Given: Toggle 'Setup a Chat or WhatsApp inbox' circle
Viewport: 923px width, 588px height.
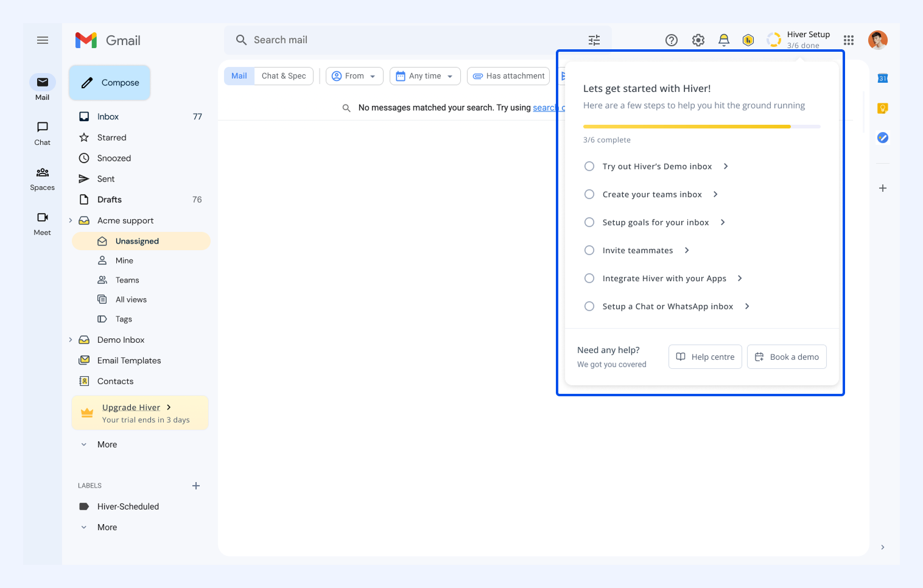Looking at the screenshot, I should pyautogui.click(x=589, y=306).
